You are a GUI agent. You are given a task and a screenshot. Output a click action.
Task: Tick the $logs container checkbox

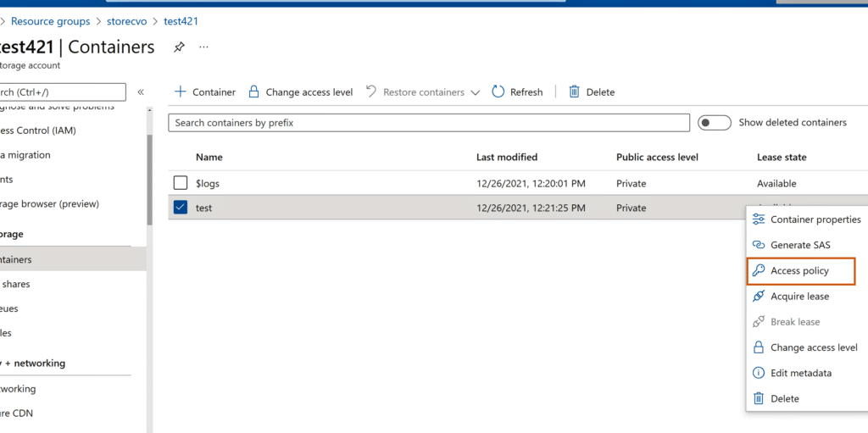tap(181, 183)
